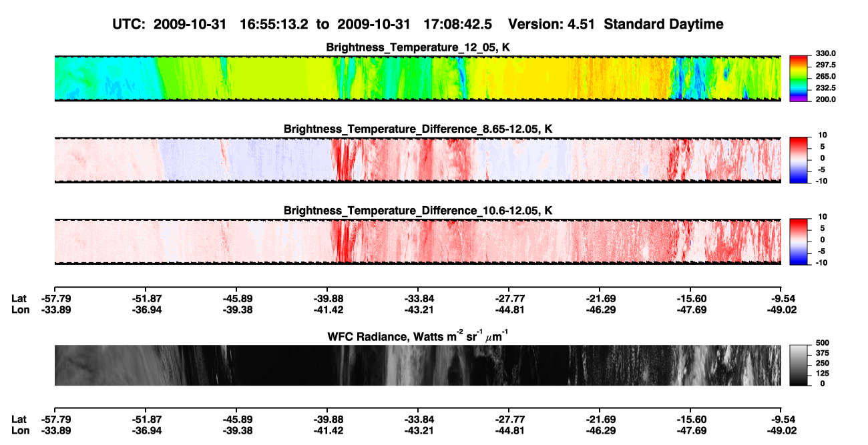Click lower axis latitude label -15.60
Viewport: 868px width, 445px height.
click(690, 419)
